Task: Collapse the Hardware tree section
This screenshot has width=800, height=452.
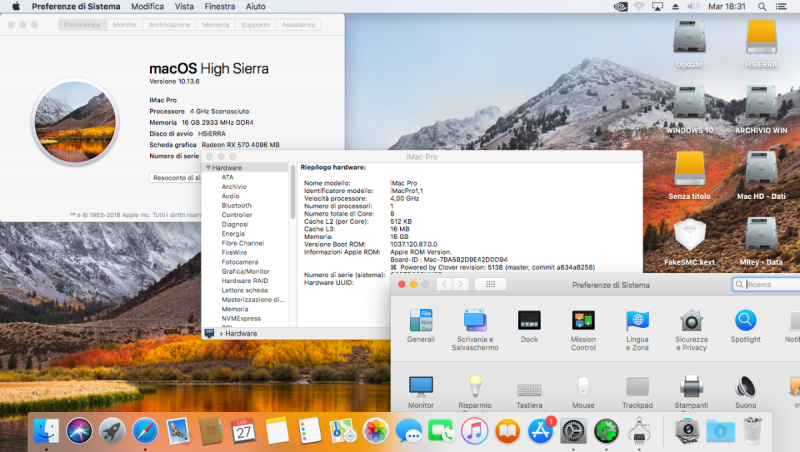Action: pos(207,168)
